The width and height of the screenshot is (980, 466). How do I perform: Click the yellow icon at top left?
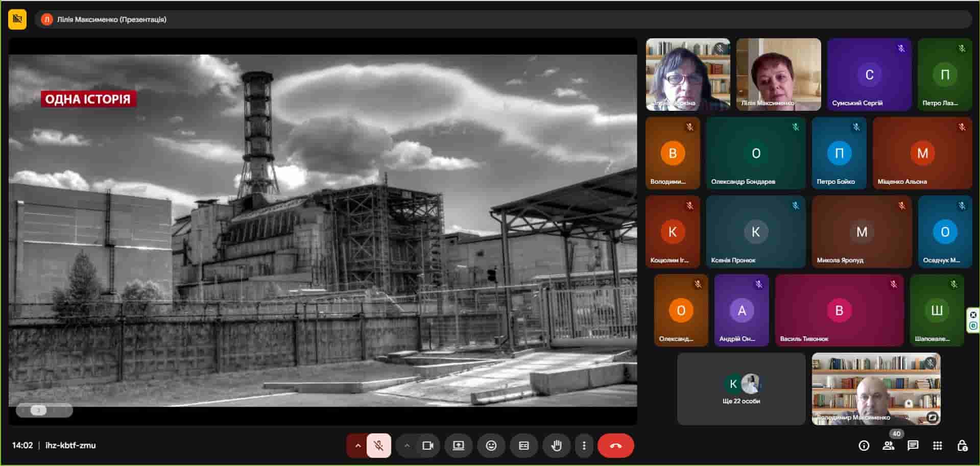[17, 19]
